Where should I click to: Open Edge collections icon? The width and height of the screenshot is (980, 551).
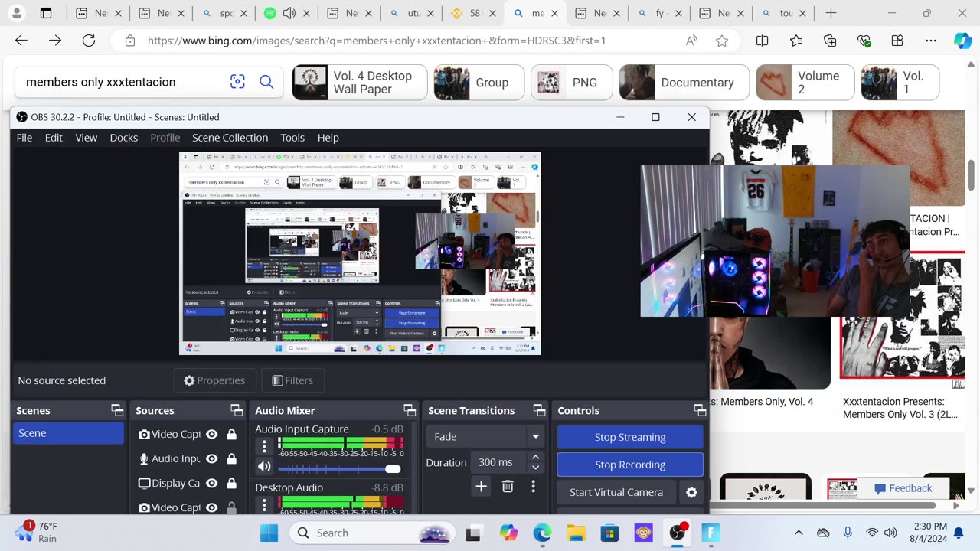click(830, 41)
